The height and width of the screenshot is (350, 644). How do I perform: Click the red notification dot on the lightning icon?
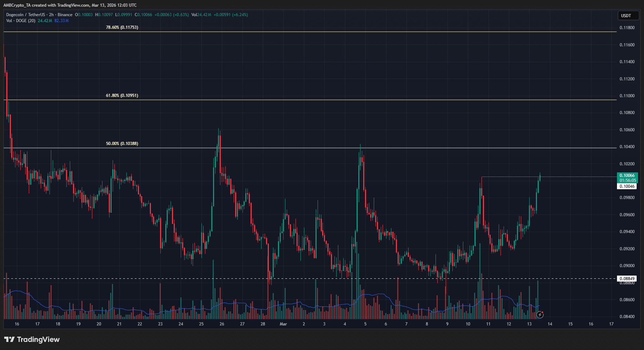(x=543, y=312)
